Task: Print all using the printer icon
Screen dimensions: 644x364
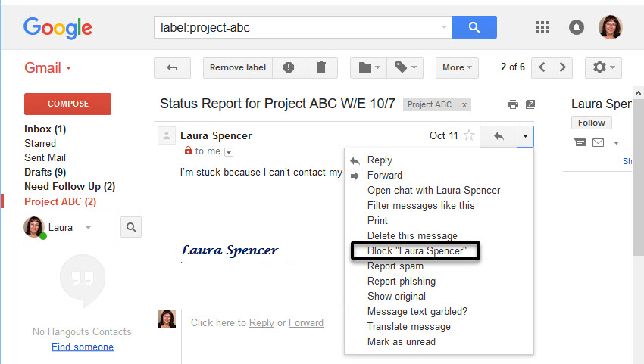Action: pos(513,104)
